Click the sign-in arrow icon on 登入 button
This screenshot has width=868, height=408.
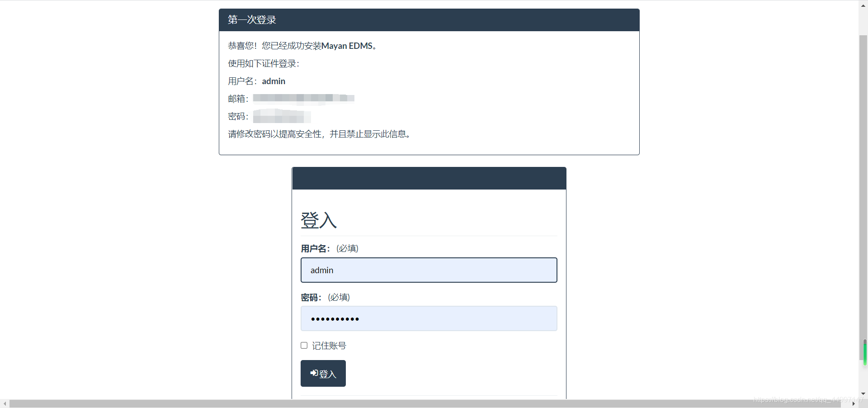click(x=314, y=373)
